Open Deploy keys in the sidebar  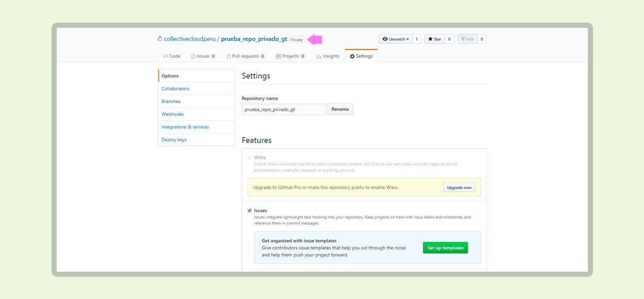(x=196, y=140)
